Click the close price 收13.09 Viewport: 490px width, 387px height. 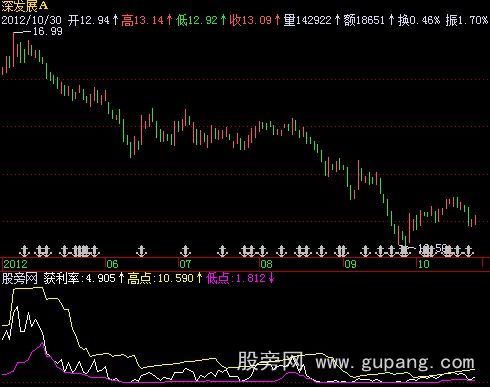click(251, 20)
